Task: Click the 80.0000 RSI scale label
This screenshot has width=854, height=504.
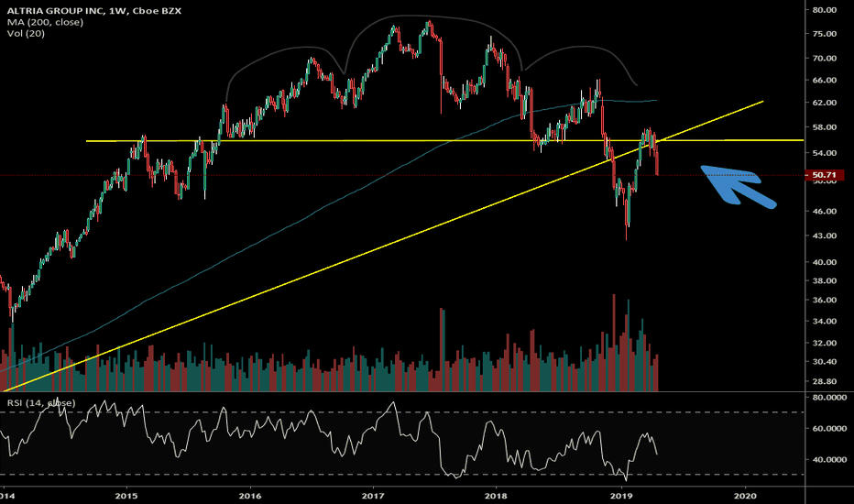Action: coord(829,398)
